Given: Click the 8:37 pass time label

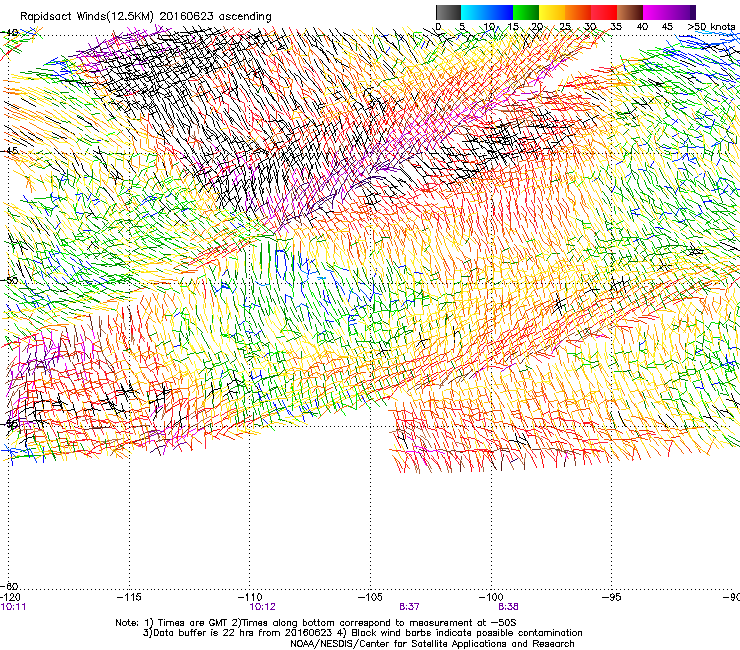Looking at the screenshot, I should [409, 607].
